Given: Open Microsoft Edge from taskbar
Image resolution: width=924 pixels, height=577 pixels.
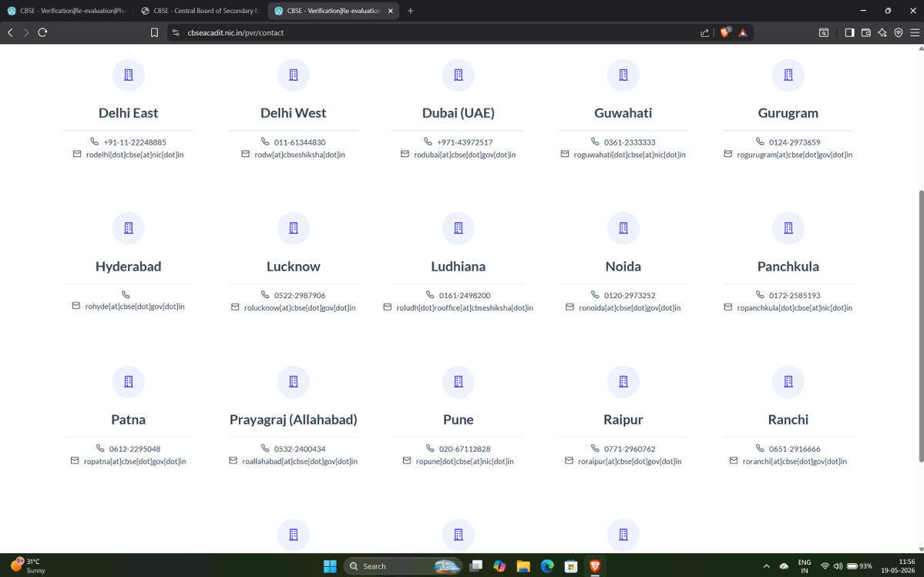Looking at the screenshot, I should (547, 566).
